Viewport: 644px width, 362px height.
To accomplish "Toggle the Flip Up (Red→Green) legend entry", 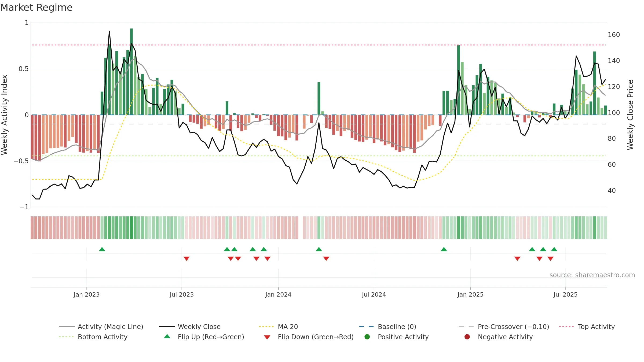I will click(204, 337).
